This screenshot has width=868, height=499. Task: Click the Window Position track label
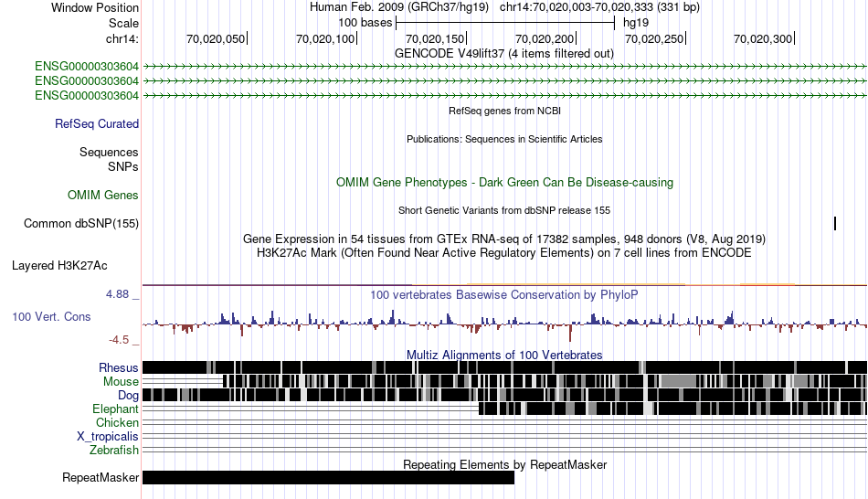click(95, 7)
